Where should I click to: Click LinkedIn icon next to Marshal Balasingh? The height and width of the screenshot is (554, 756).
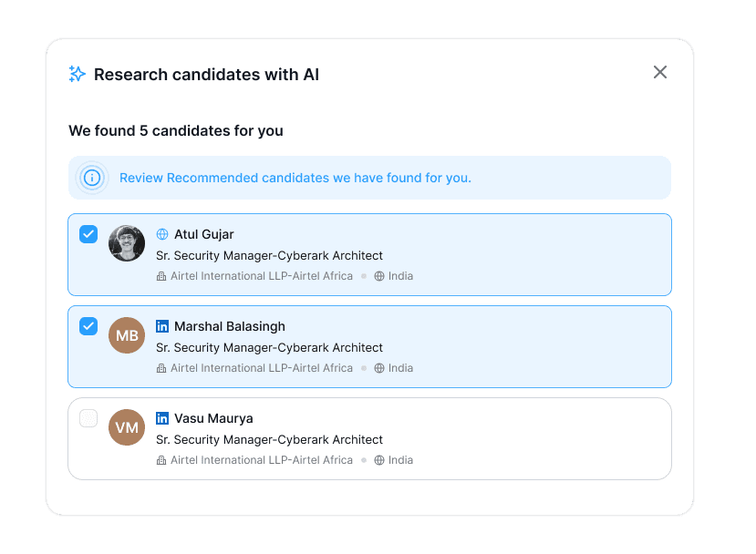162,326
